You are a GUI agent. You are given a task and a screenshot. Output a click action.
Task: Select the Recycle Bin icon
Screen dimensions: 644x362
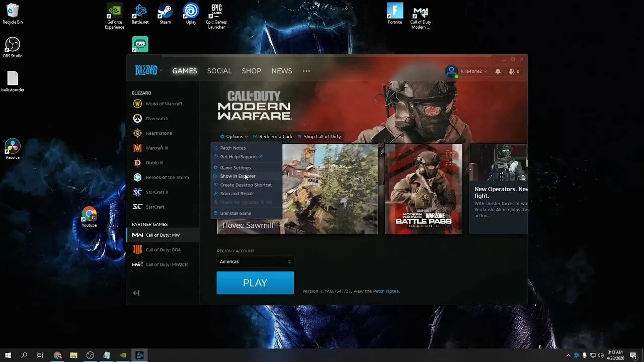[13, 14]
